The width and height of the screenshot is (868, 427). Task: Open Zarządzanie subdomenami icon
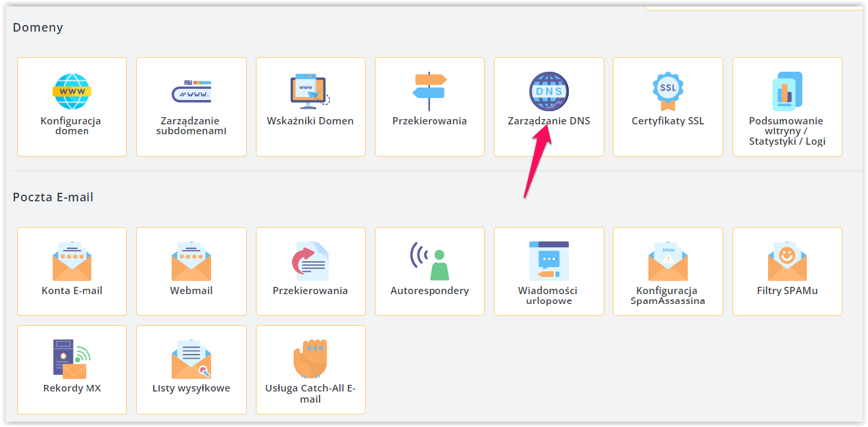pos(191,91)
